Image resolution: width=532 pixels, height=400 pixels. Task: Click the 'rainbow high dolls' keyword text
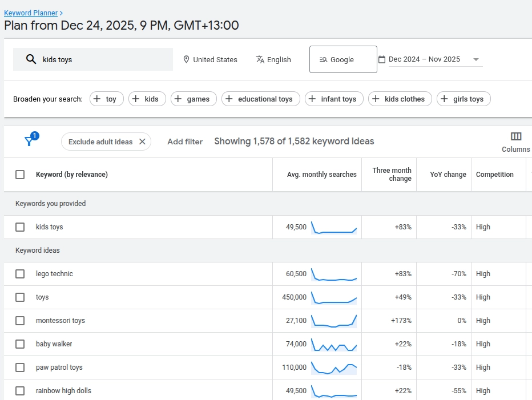click(63, 391)
